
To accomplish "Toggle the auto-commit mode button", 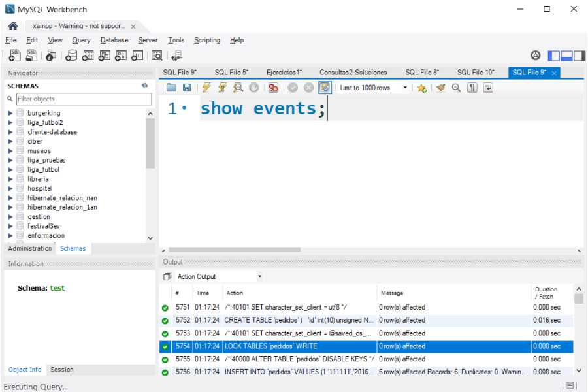I will pyautogui.click(x=325, y=88).
